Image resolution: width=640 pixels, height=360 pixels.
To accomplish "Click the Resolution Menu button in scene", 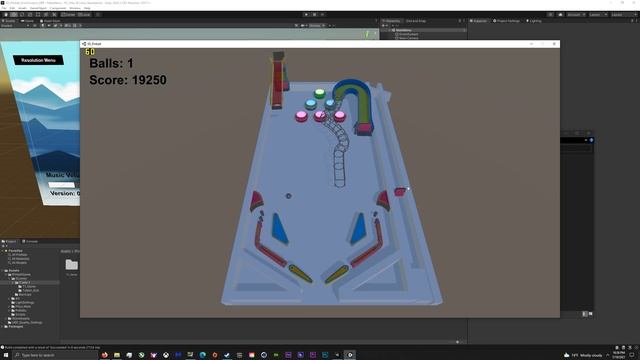I will [x=38, y=60].
